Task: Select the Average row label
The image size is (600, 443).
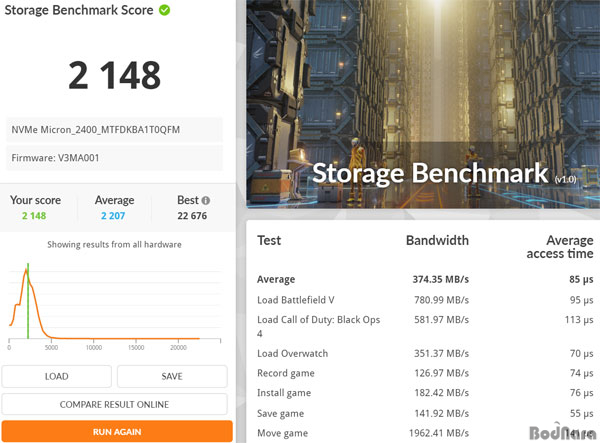Action: pyautogui.click(x=276, y=279)
